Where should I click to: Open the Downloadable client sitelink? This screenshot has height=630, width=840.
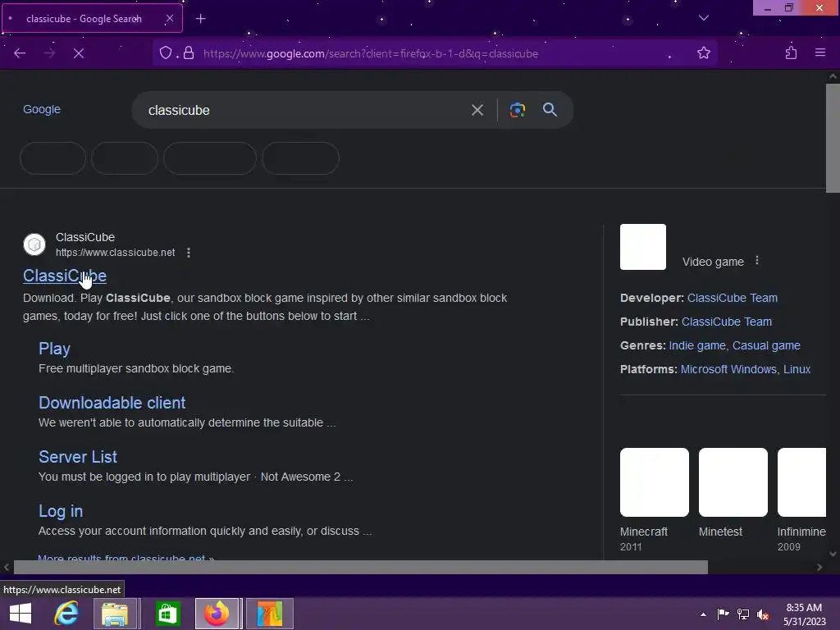click(x=112, y=403)
